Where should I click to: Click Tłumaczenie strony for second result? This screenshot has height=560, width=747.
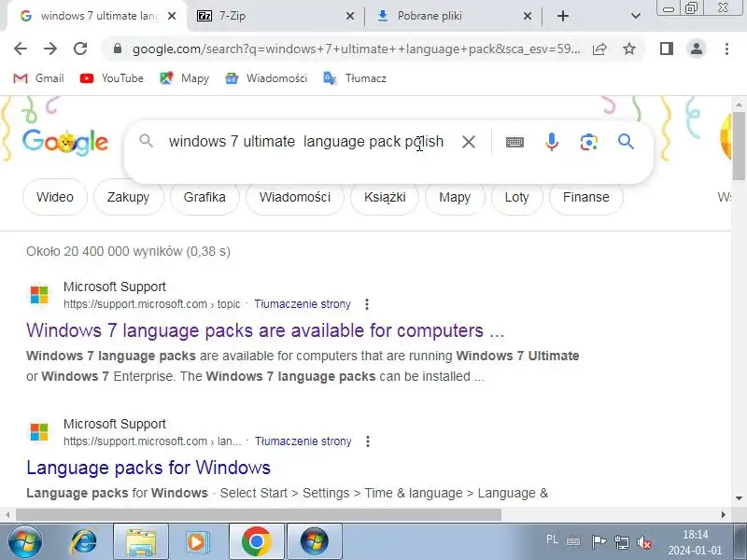coord(303,441)
